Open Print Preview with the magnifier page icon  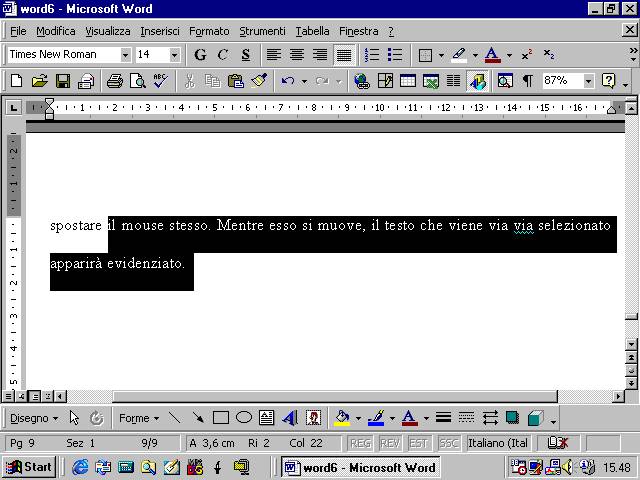(138, 81)
